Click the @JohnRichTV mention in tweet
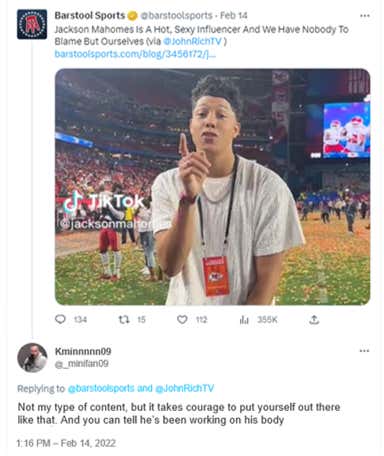This screenshot has height=456, width=384. click(192, 41)
